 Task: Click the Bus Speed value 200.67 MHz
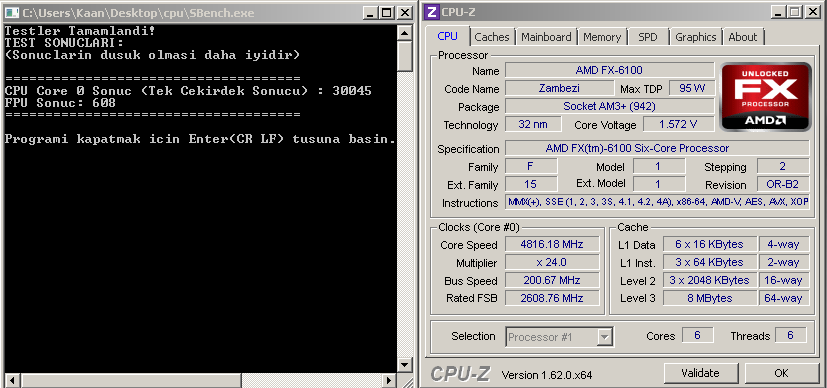coord(552,280)
